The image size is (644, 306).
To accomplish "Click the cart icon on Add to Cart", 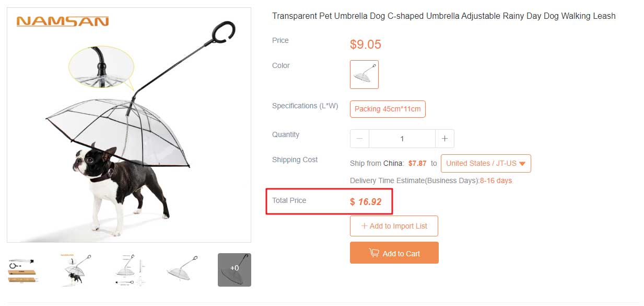I will [x=374, y=253].
